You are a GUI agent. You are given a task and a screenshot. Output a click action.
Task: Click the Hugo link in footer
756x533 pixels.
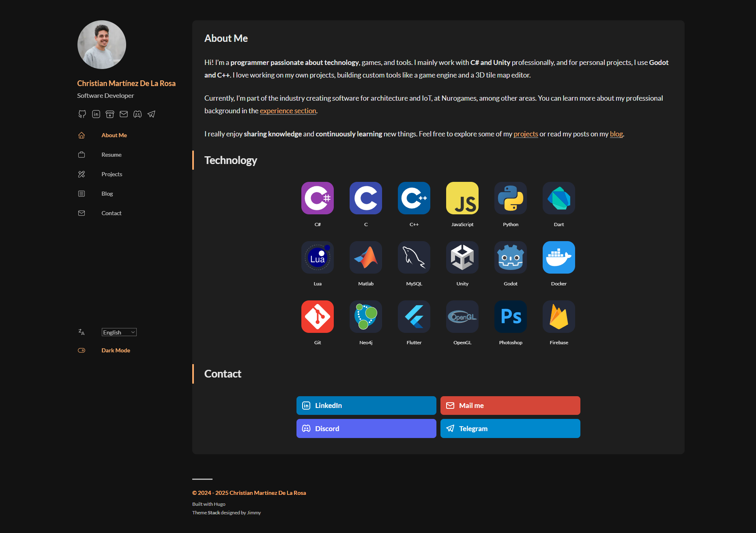point(219,504)
